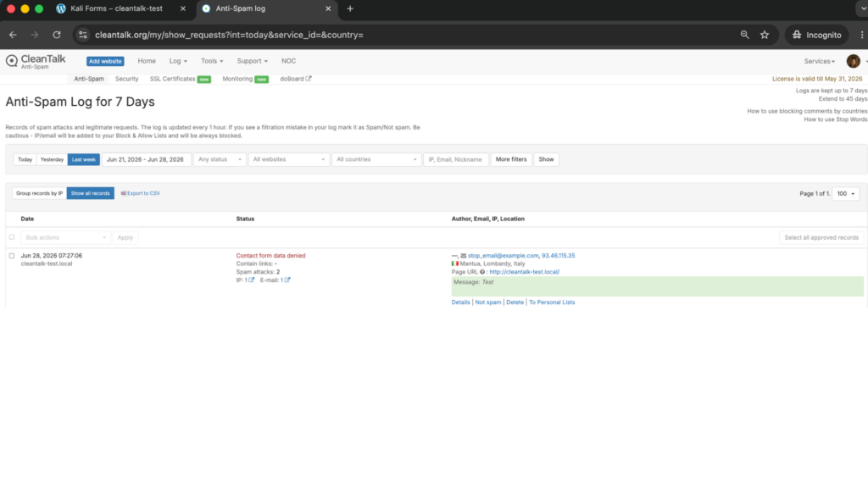Switch to Group records by IP

click(x=39, y=193)
